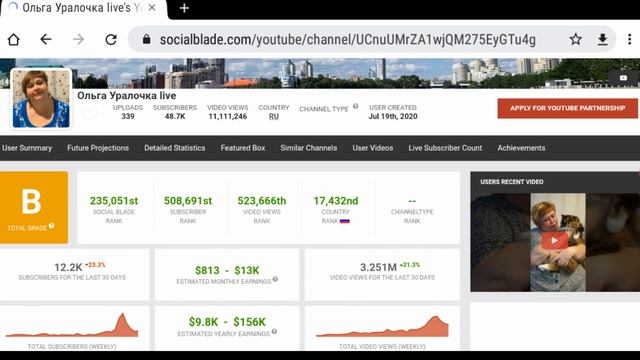Click the $9.8K - $156K yearly earnings

[227, 322]
